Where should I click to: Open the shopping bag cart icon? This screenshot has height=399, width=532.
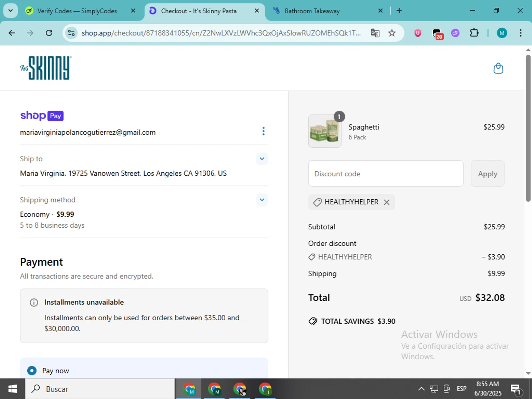[x=498, y=68]
